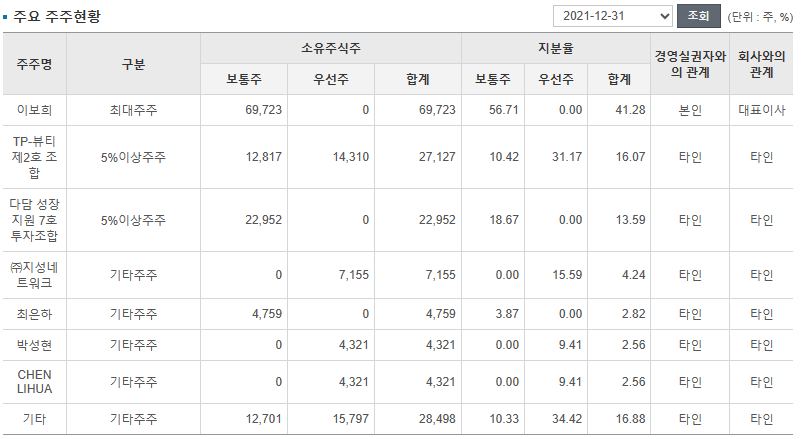The height and width of the screenshot is (439, 801).
Task: Select total ratio 16.07
Action: [630, 157]
